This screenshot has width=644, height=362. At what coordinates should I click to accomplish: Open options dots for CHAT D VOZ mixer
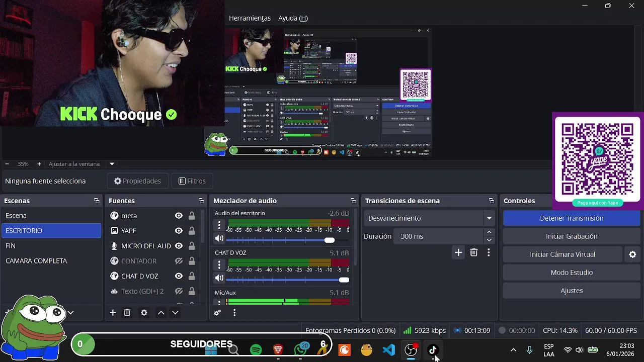pyautogui.click(x=219, y=265)
